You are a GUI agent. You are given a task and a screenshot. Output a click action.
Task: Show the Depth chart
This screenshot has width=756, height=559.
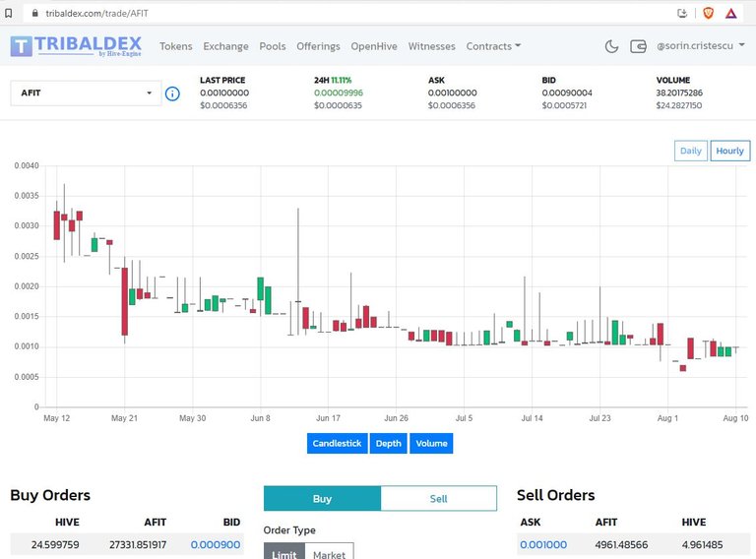click(388, 443)
